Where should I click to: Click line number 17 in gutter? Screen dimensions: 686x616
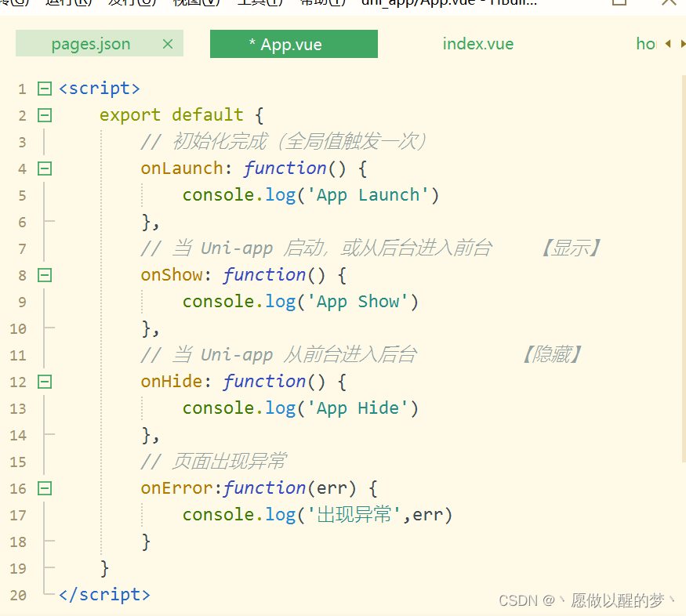pos(18,516)
